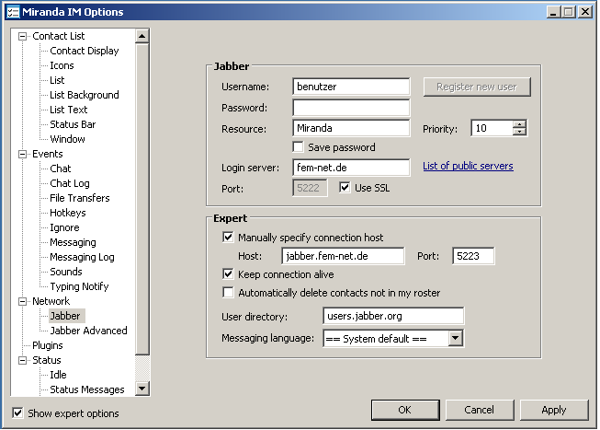Screen dimensions: 600x430
Task: Increase the Priority value with up arrow
Action: (x=519, y=124)
